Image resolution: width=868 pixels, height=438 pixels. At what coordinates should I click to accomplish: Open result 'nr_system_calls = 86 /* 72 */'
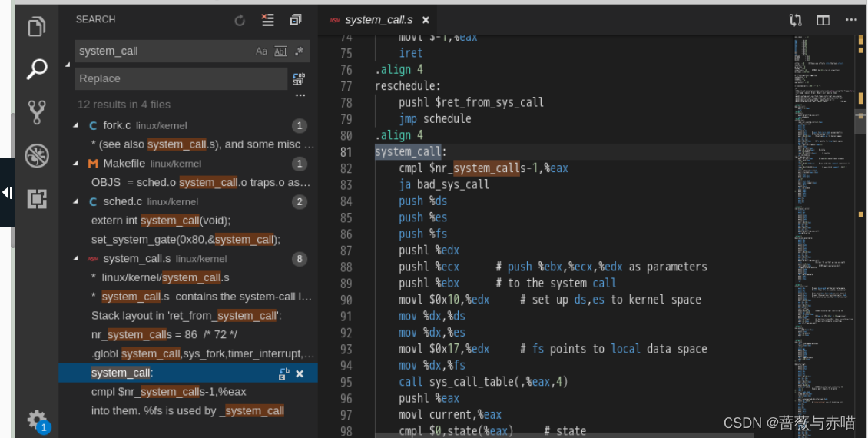click(x=188, y=335)
